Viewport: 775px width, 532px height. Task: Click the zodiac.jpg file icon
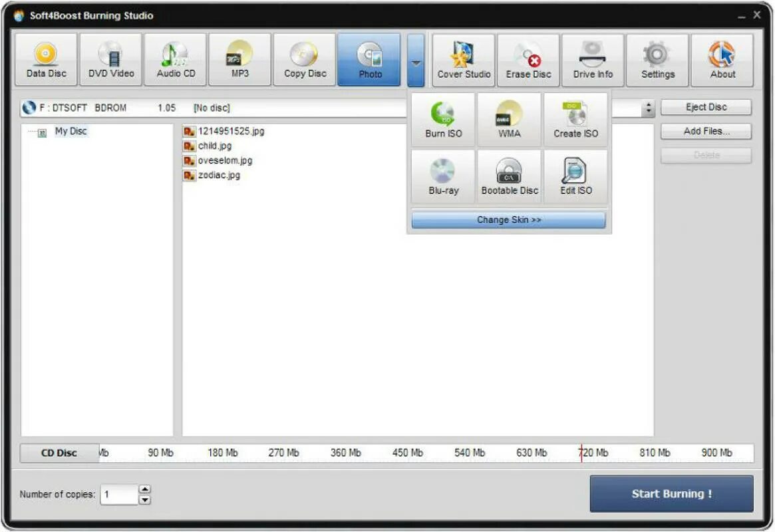pos(189,176)
